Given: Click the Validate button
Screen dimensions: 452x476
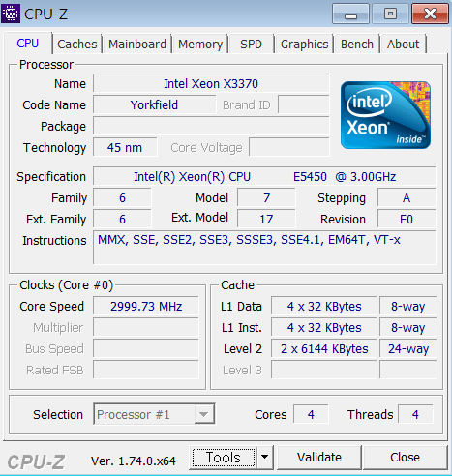Looking at the screenshot, I should coord(319,458).
